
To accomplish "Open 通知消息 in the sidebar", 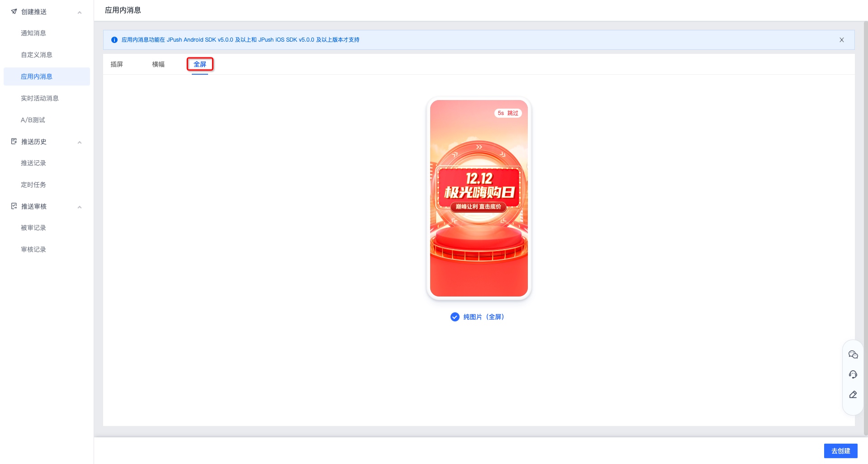I will click(x=33, y=33).
